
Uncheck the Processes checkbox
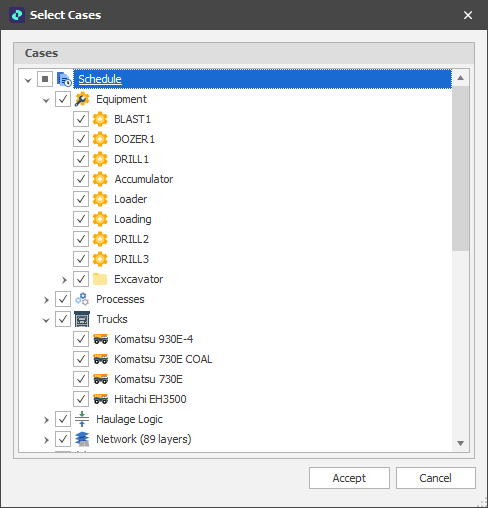click(x=63, y=299)
